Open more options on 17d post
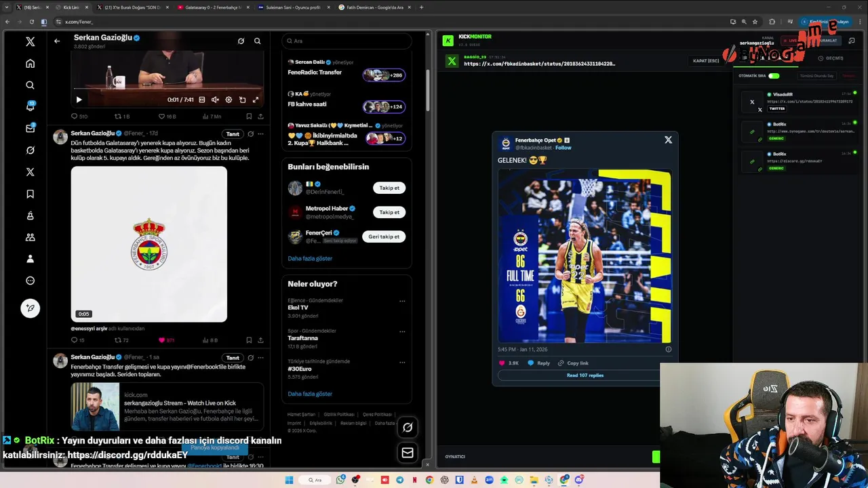 [x=260, y=134]
